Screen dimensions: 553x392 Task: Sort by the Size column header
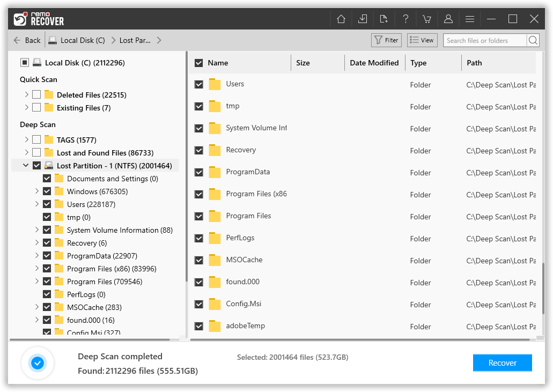303,63
